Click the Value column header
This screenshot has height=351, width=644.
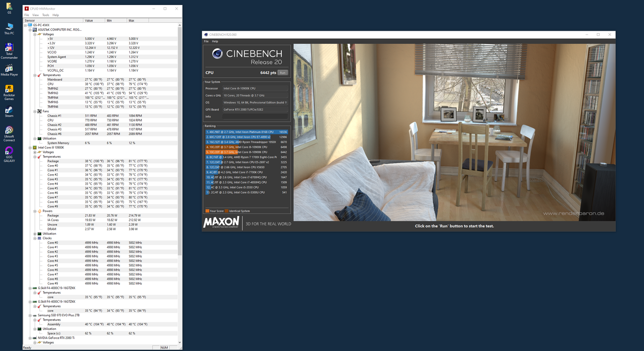94,21
